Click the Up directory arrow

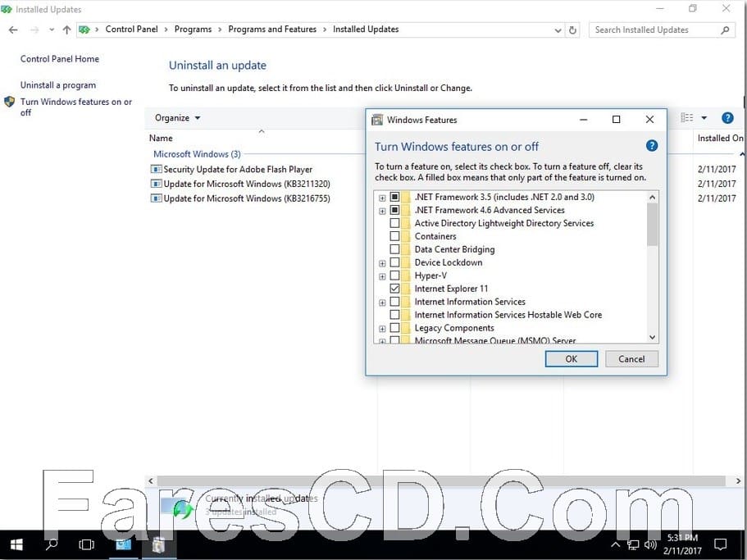pyautogui.click(x=66, y=30)
